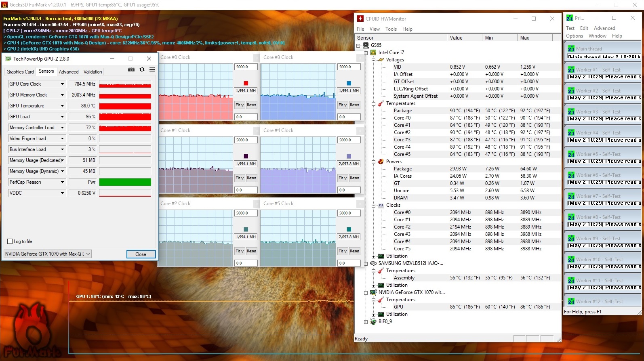Click the CPUID HWMonitor title bar icon
This screenshot has height=361, width=644.
tap(360, 19)
